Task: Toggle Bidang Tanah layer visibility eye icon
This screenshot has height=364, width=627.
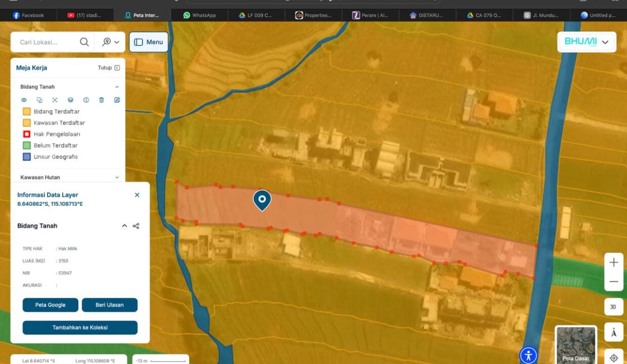Action: coord(24,100)
